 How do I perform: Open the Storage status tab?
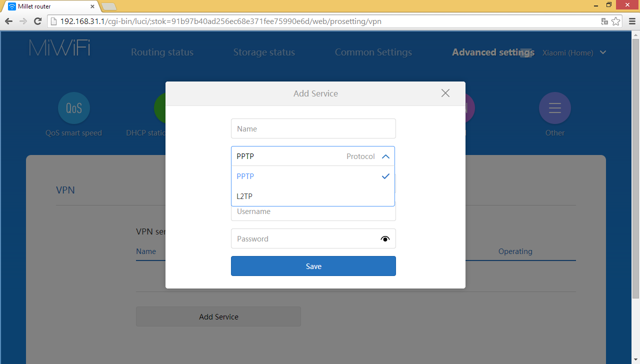[264, 52]
